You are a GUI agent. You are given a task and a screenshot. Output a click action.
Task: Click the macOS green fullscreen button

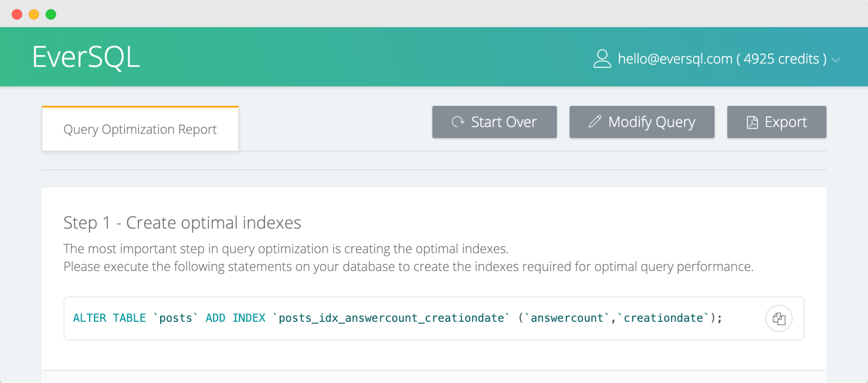51,14
